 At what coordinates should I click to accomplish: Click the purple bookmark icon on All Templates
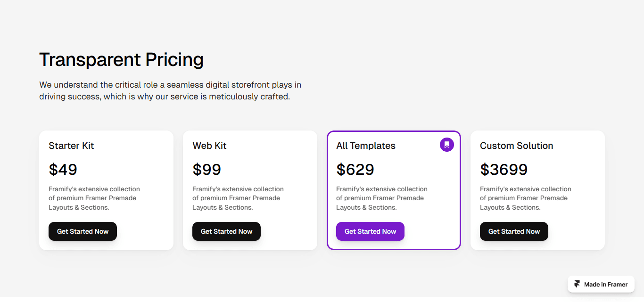point(447,145)
